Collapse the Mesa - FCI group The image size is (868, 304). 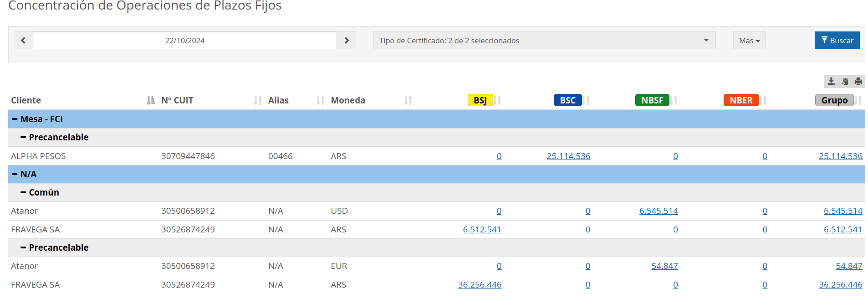(15, 119)
